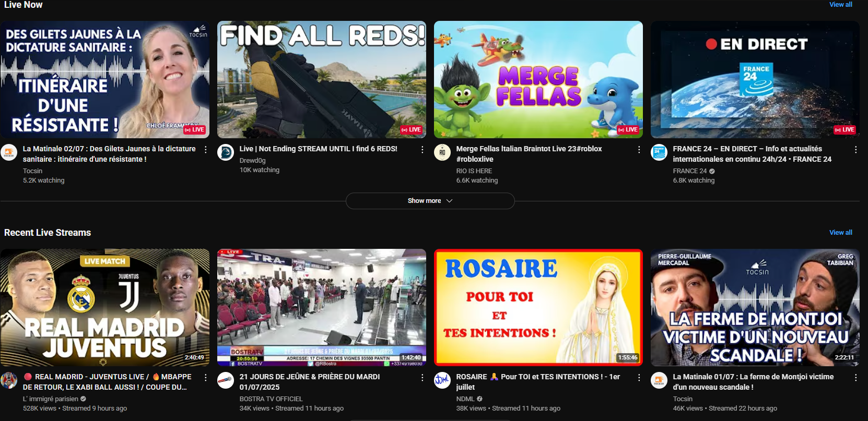Expand Live Now with Show more
Viewport: 868px width, 421px height.
[430, 201]
